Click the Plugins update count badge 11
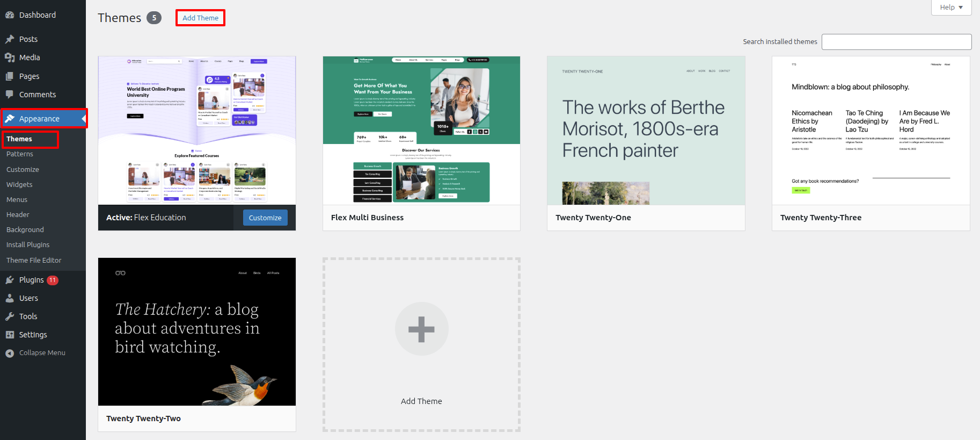This screenshot has width=980, height=440. 53,280
